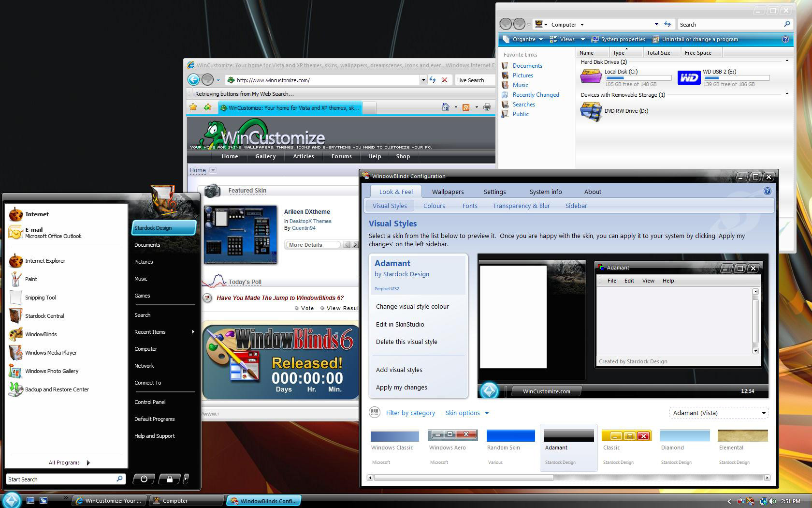
Task: Select the Windows Classic skin swatch
Action: pyautogui.click(x=394, y=435)
